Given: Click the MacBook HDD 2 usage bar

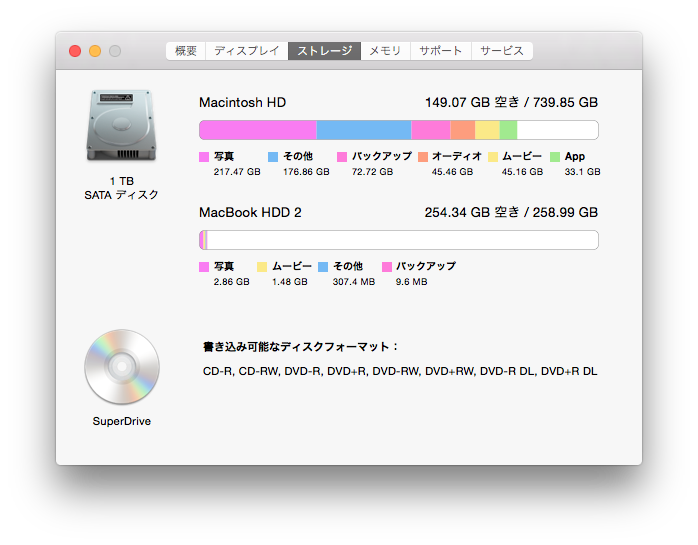Looking at the screenshot, I should [399, 240].
